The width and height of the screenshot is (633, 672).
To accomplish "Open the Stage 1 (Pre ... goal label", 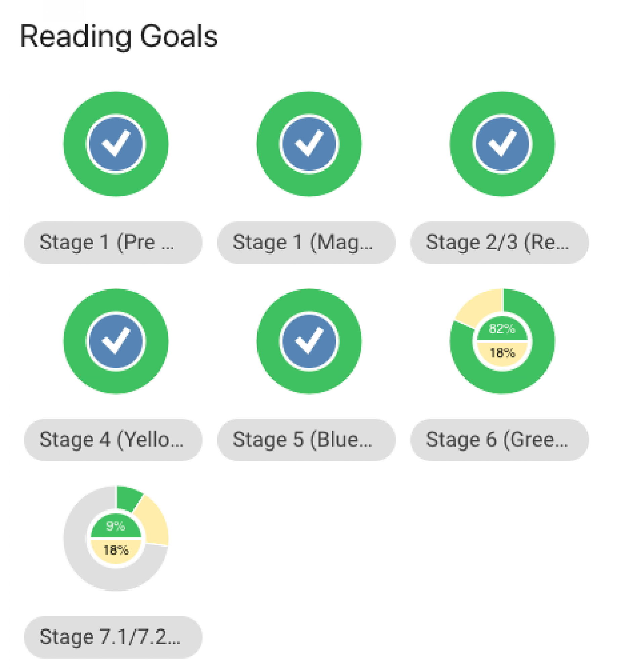I will point(113,242).
